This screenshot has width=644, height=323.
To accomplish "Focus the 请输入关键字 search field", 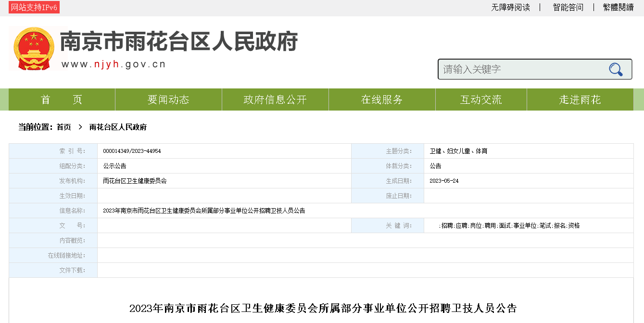I will [x=522, y=70].
